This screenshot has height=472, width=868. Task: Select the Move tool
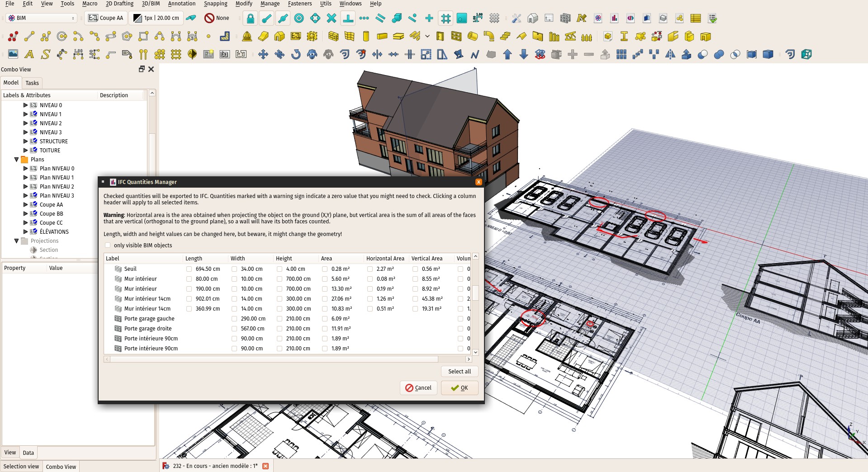(263, 55)
